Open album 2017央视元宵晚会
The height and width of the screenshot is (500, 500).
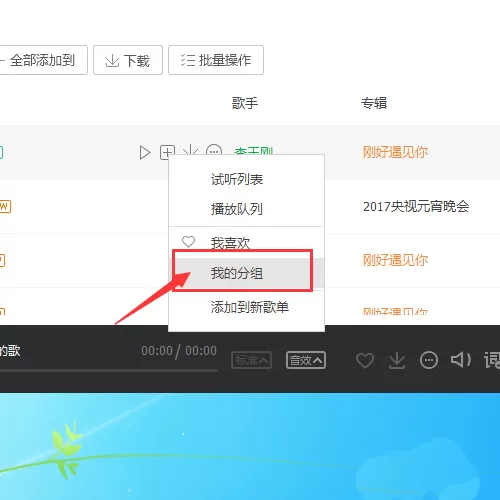(x=416, y=207)
